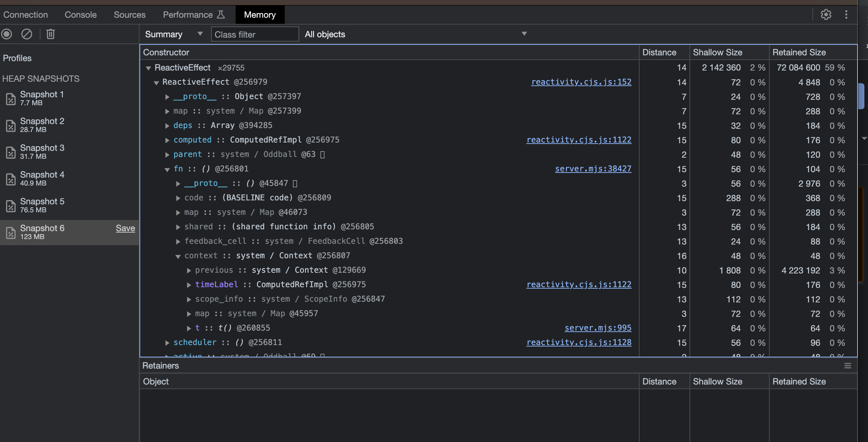This screenshot has width=868, height=442.
Task: Open the All objects filter dropdown
Action: point(416,34)
